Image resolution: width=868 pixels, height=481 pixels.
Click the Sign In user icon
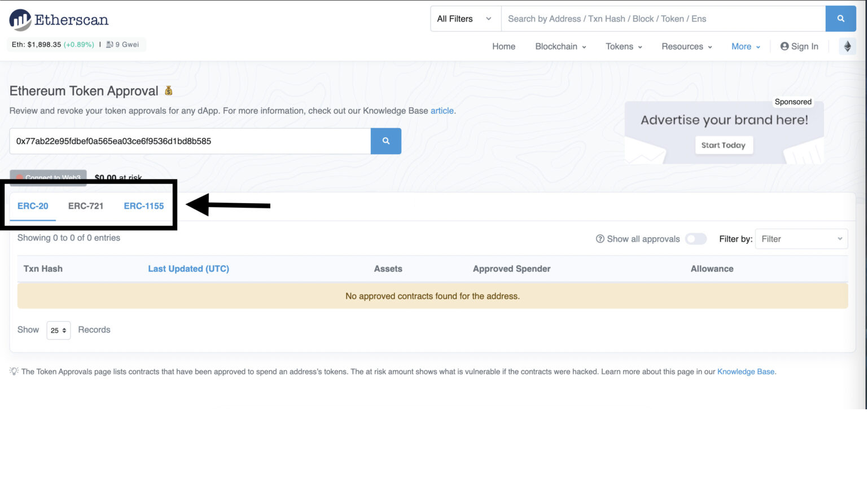pos(786,46)
